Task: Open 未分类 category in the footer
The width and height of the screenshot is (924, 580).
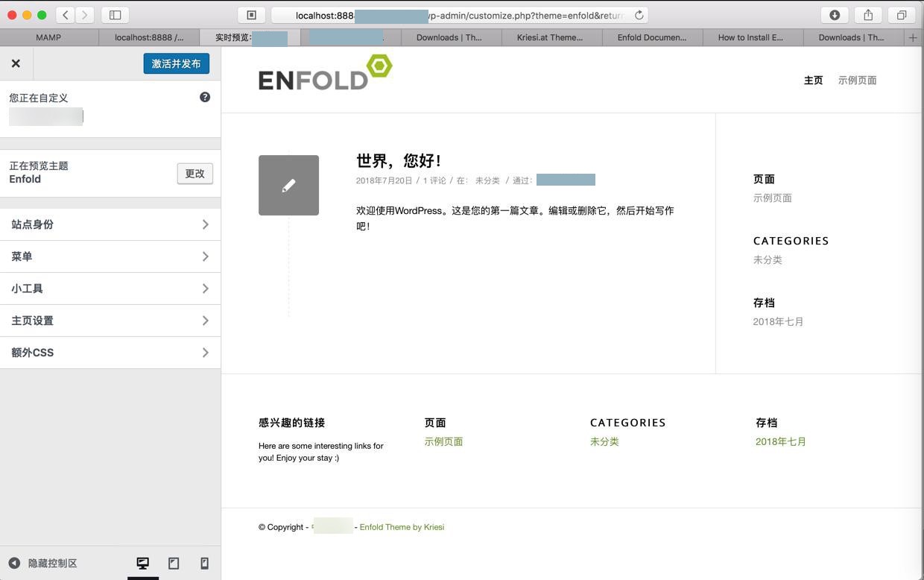Action: click(x=604, y=441)
